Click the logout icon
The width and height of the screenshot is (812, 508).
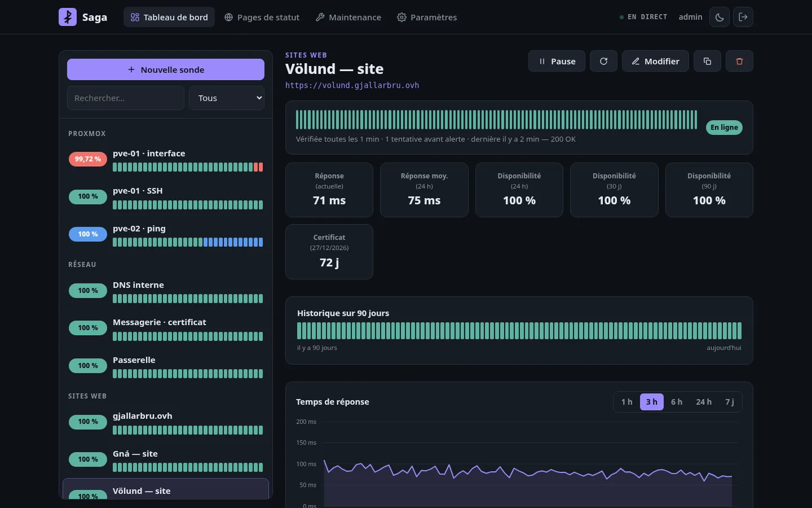tap(743, 17)
